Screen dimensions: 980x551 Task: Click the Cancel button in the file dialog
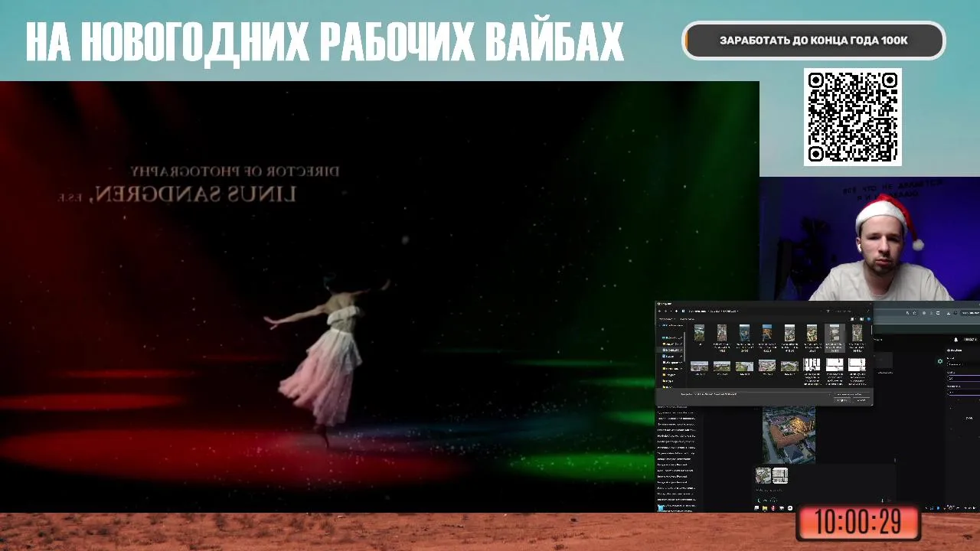(x=861, y=401)
